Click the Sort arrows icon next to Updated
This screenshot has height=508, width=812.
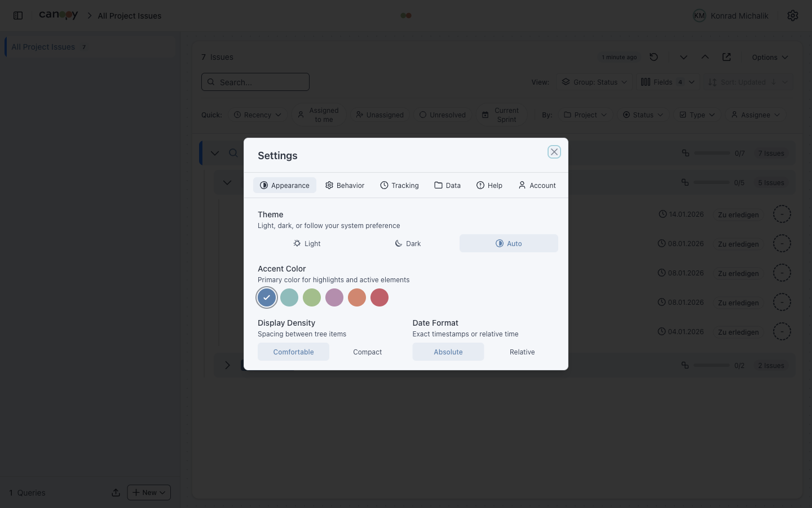pyautogui.click(x=713, y=82)
